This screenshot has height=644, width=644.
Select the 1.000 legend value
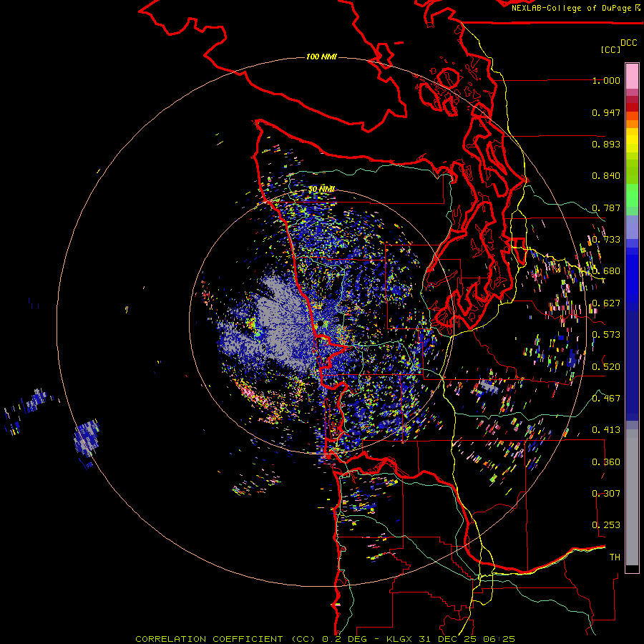606,80
